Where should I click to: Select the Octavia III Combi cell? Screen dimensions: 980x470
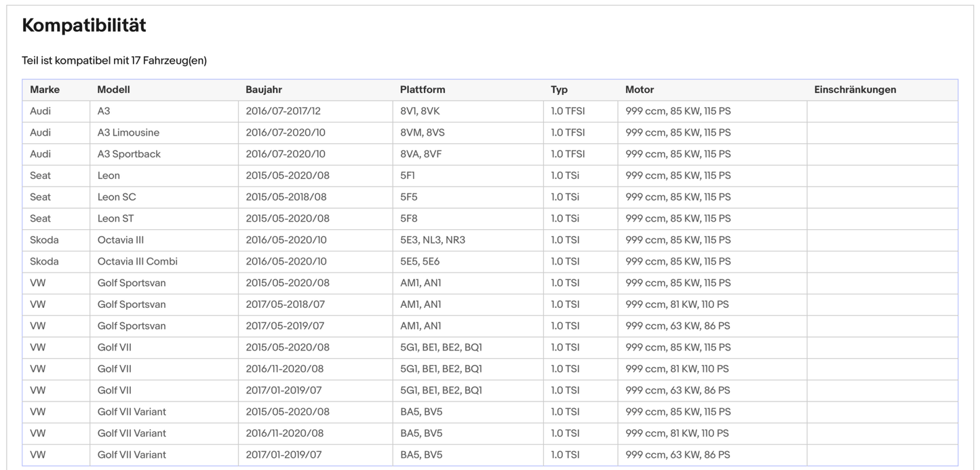[x=137, y=261]
